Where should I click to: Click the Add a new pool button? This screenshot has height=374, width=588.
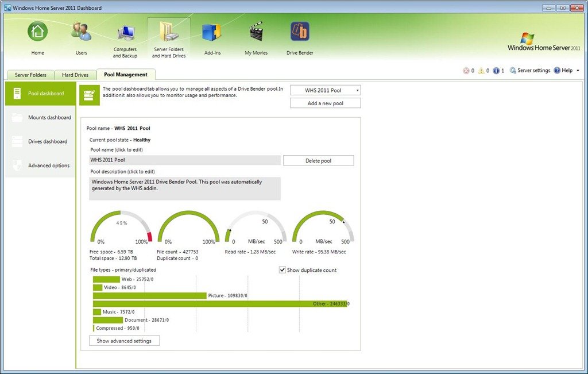325,103
